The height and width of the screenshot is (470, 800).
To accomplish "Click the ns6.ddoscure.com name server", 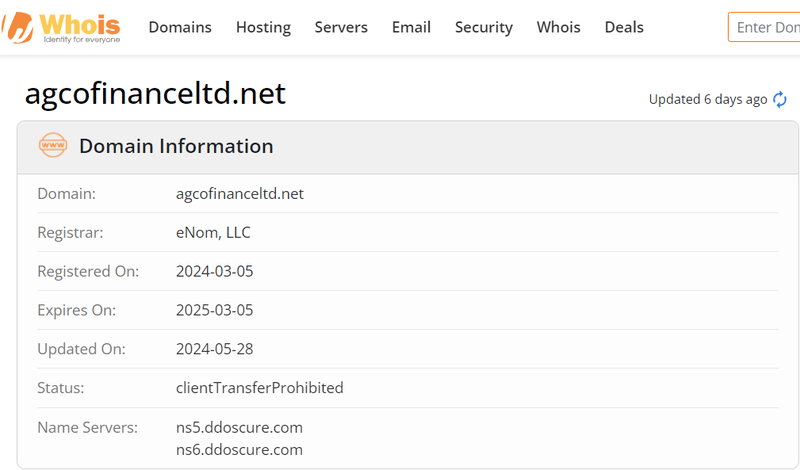I will tap(239, 450).
